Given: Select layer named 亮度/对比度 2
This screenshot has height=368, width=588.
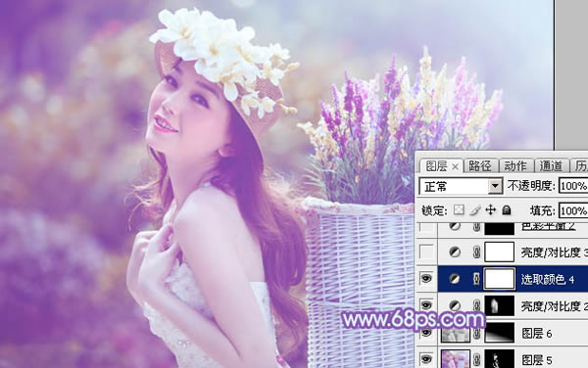Looking at the screenshot, I should 555,306.
